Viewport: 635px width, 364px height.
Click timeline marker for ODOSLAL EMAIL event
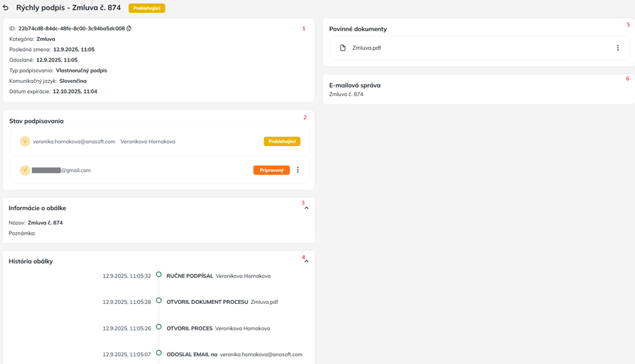pyautogui.click(x=159, y=354)
